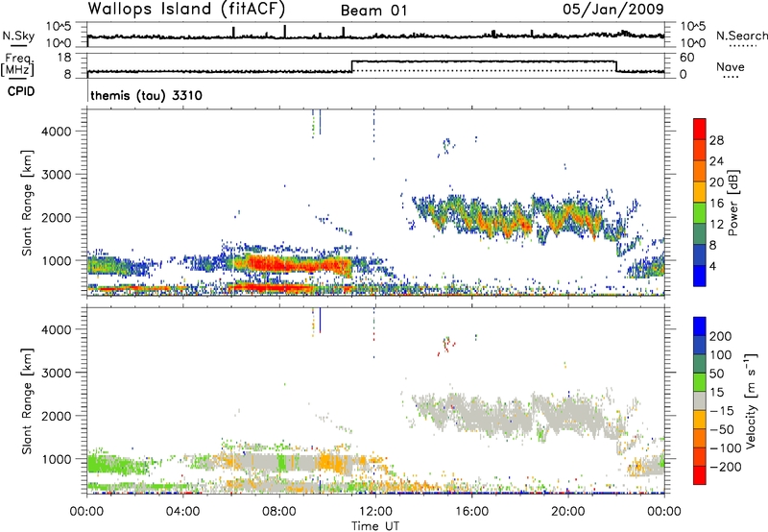Select the "60" Nave axis tick
The image size is (768, 532).
pos(686,58)
